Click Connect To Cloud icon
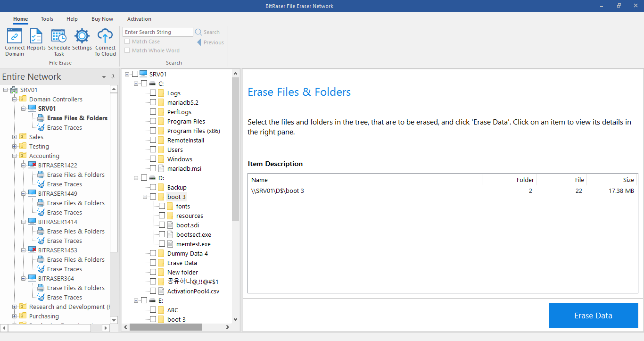Screen dimensions: 644x341 [x=105, y=36]
